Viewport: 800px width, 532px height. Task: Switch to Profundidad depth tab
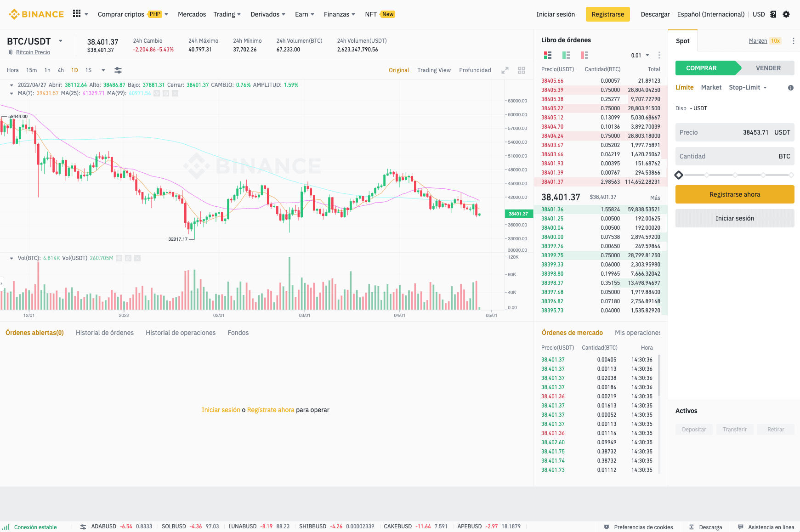[x=475, y=70]
